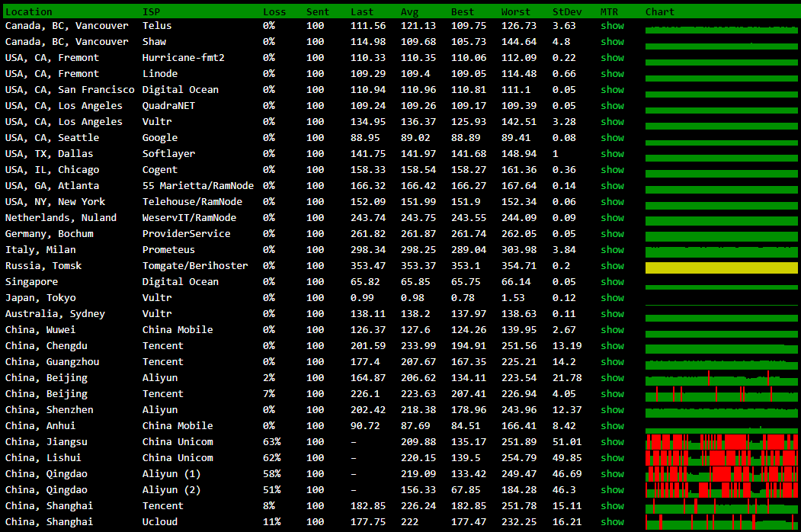801x532 pixels.
Task: Click the 67.85 best value for Qingdao
Action: pyautogui.click(x=466, y=489)
